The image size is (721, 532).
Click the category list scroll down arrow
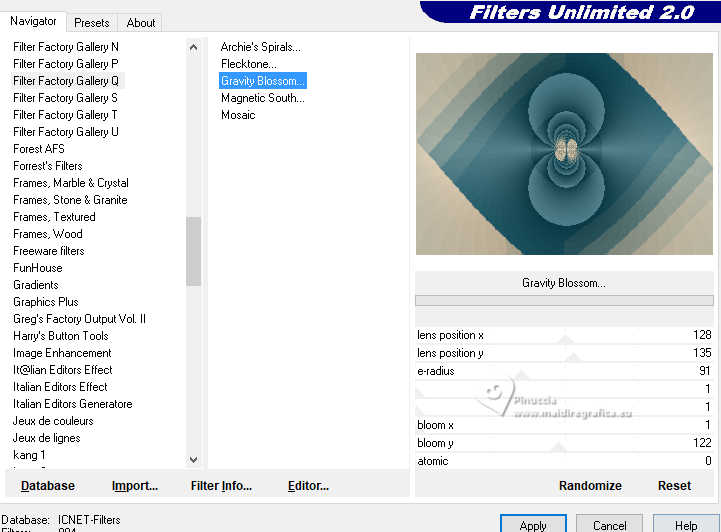tap(194, 460)
